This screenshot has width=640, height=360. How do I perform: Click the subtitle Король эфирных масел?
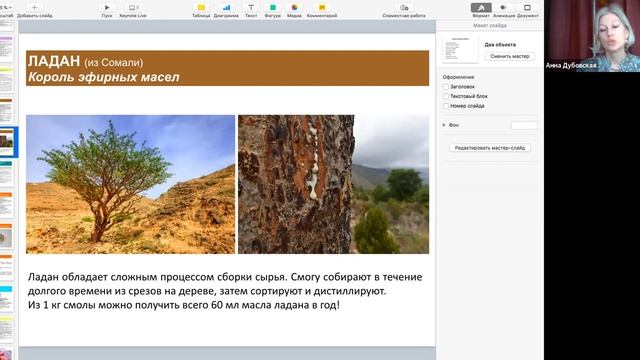coord(104,77)
